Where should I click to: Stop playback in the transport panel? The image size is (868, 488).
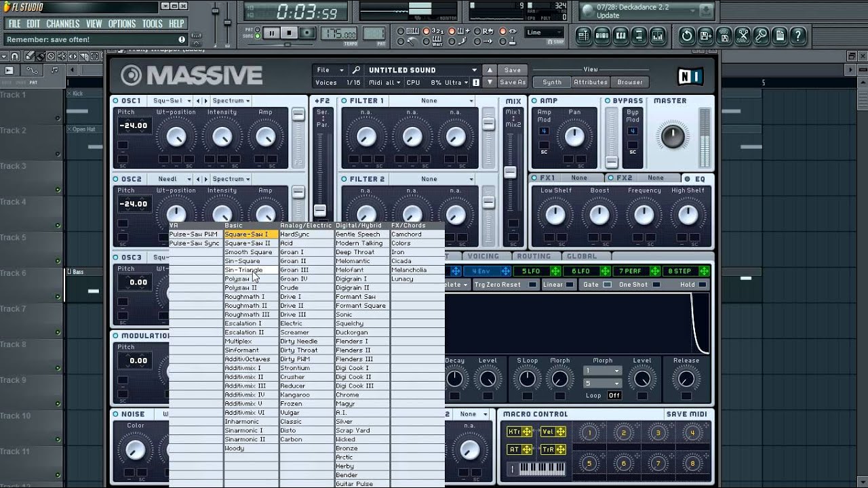(x=289, y=33)
